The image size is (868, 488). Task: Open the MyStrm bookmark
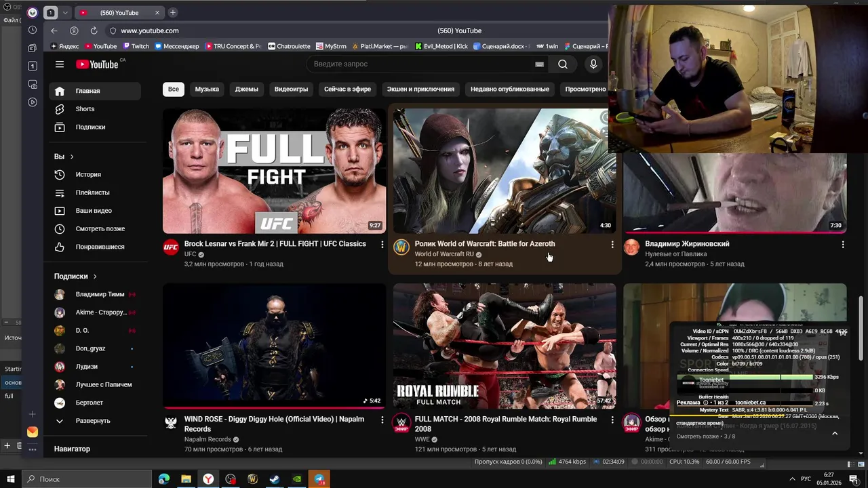[331, 46]
